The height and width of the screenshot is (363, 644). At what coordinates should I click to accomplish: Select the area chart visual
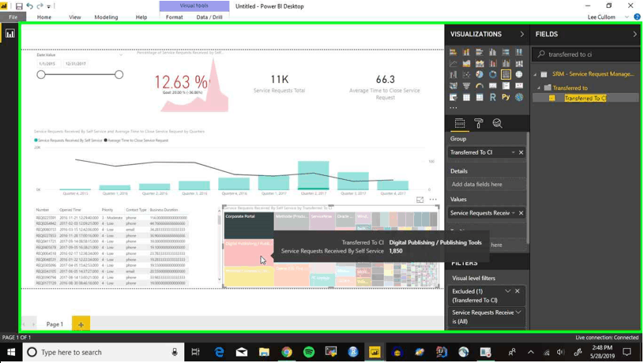tap(466, 64)
